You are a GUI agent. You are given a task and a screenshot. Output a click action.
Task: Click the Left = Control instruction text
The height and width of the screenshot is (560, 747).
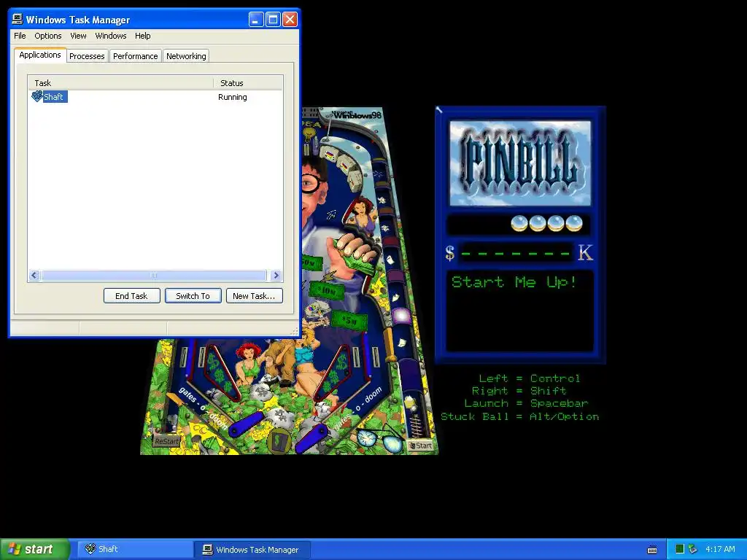pyautogui.click(x=530, y=378)
